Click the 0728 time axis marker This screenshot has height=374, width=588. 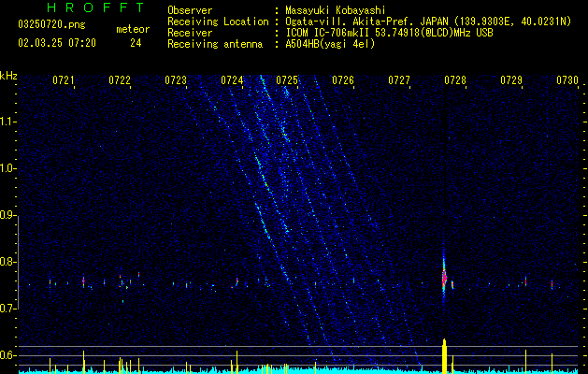coord(455,79)
